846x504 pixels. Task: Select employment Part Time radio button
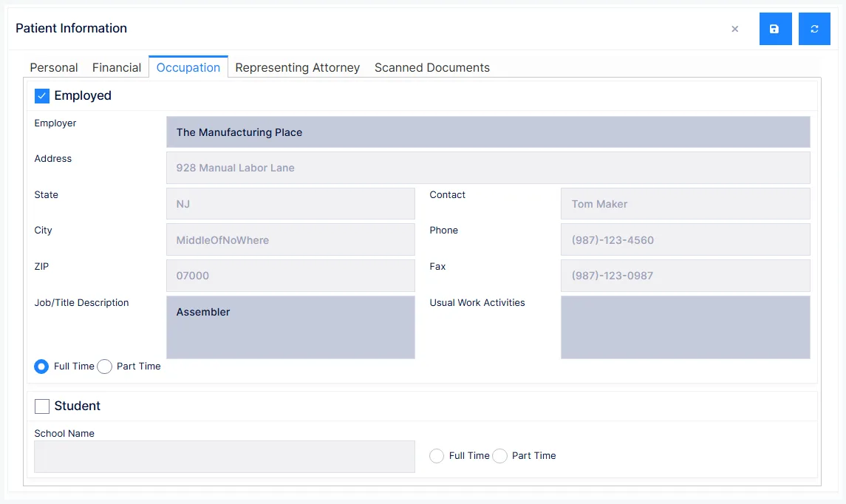click(x=105, y=367)
